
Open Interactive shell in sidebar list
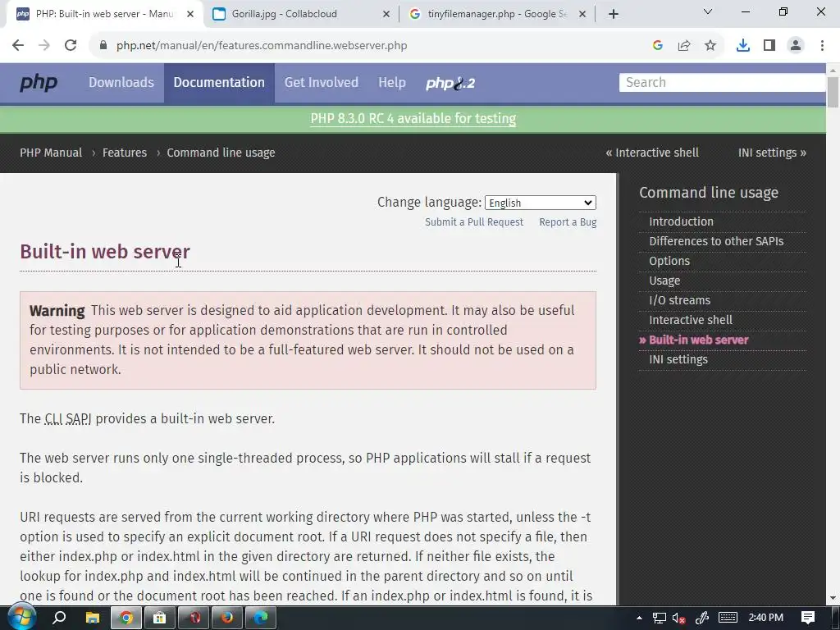[691, 321]
